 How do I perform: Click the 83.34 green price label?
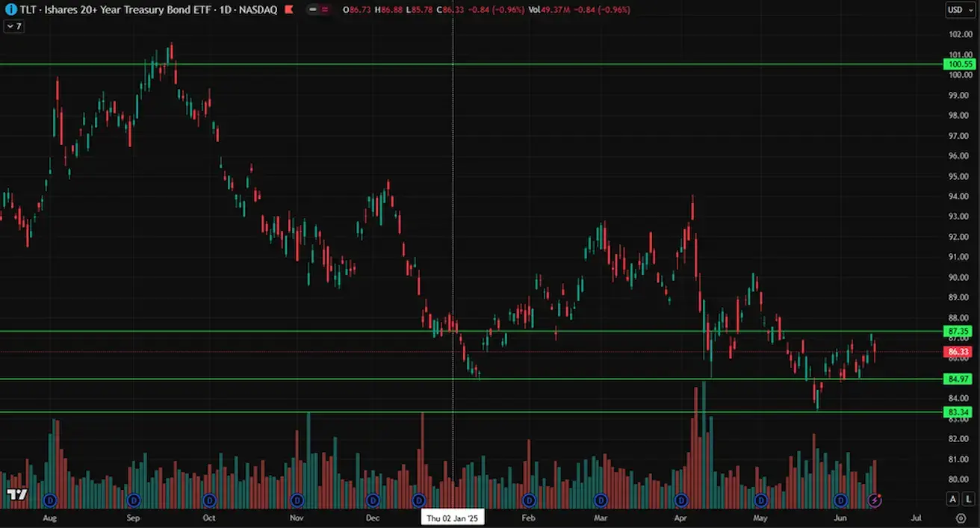pos(958,412)
